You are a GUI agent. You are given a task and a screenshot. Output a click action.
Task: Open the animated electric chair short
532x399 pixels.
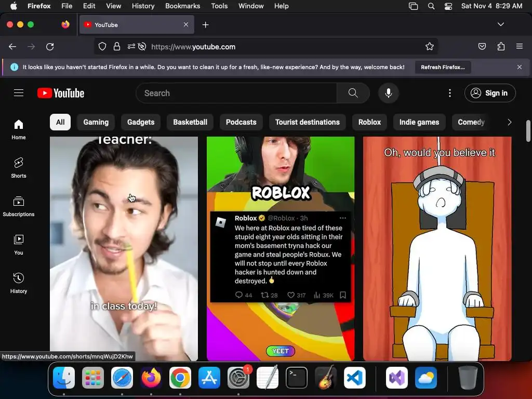[437, 249]
